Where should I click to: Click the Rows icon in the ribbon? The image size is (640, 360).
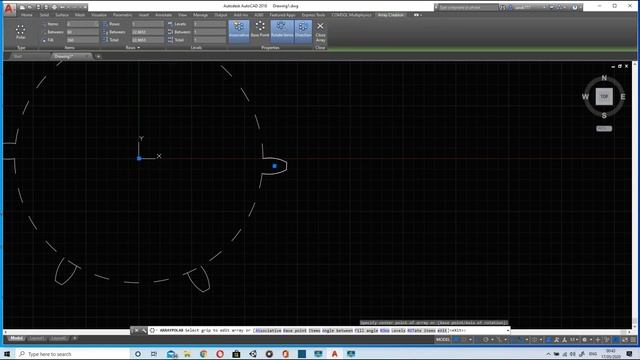[x=105, y=24]
